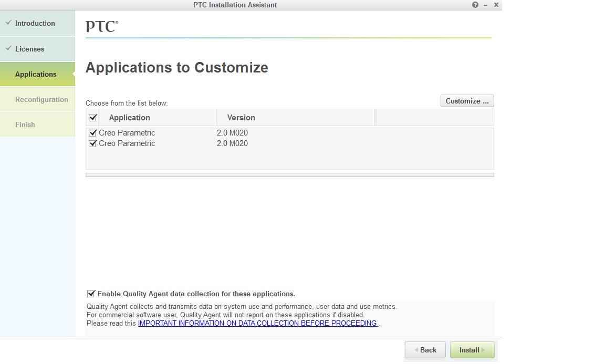The width and height of the screenshot is (605, 364).
Task: Click the "Choose from the list below:" label
Action: coord(127,103)
